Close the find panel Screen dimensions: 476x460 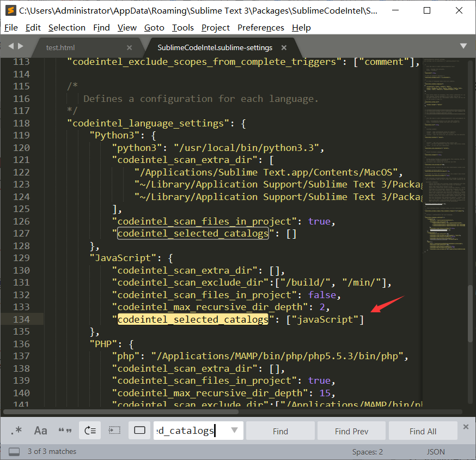pyautogui.click(x=466, y=427)
